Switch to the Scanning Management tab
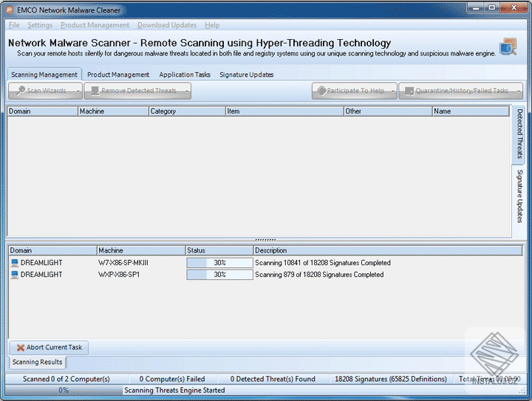This screenshot has width=532, height=401. coord(44,75)
